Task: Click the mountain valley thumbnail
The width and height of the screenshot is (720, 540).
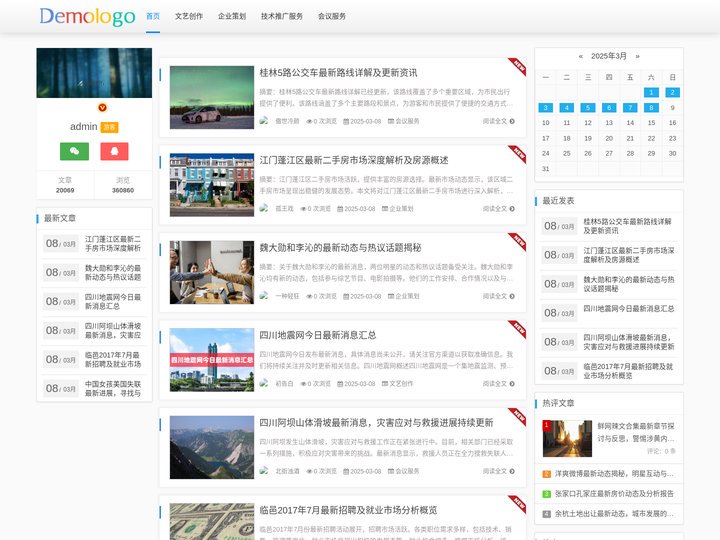Action: (x=212, y=447)
